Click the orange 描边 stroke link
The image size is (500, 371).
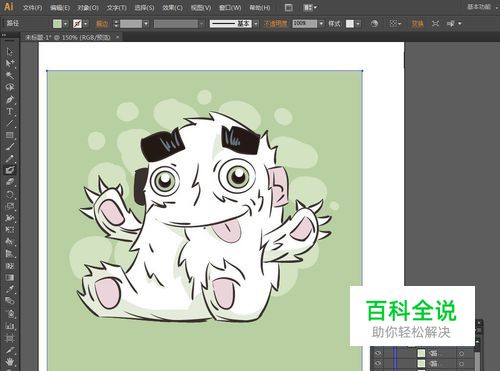(x=102, y=24)
